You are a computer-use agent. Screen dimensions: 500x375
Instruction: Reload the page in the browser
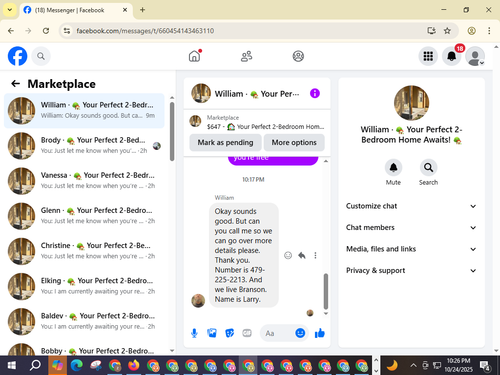(46, 31)
